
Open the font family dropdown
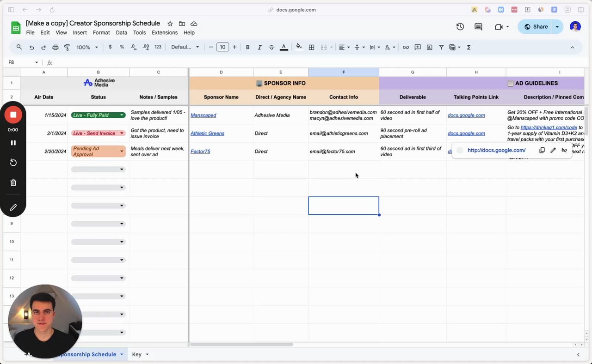[185, 47]
